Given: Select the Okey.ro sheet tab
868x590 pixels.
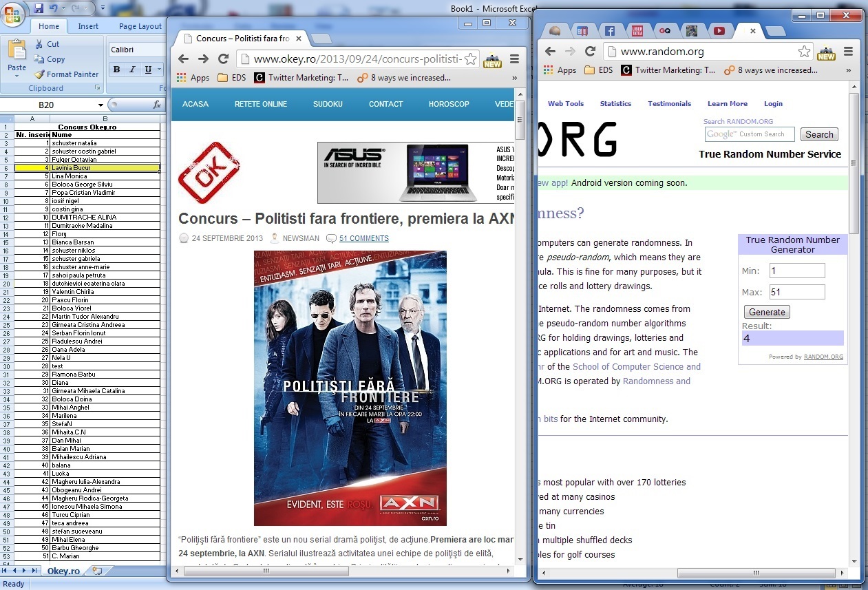Looking at the screenshot, I should coord(63,571).
